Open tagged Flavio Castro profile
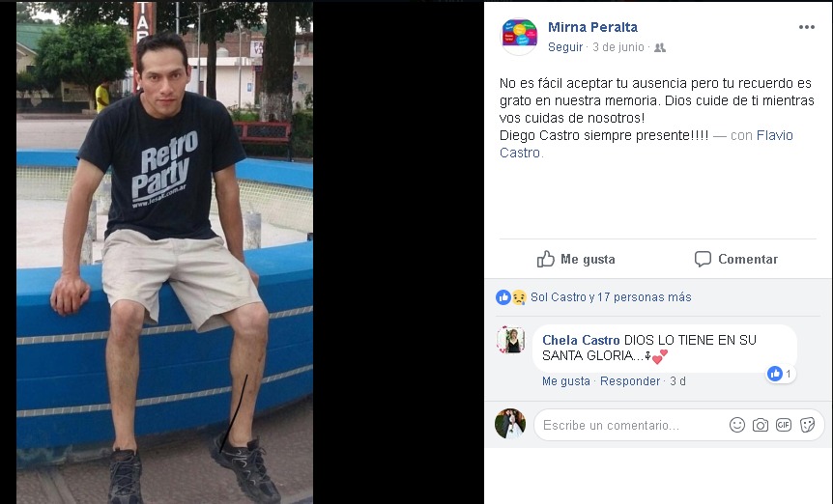Screen dimensions: 833x504 tap(646, 144)
